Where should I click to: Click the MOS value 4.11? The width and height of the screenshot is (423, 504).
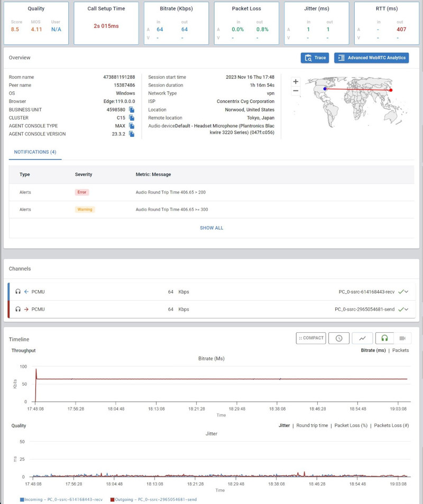point(36,29)
